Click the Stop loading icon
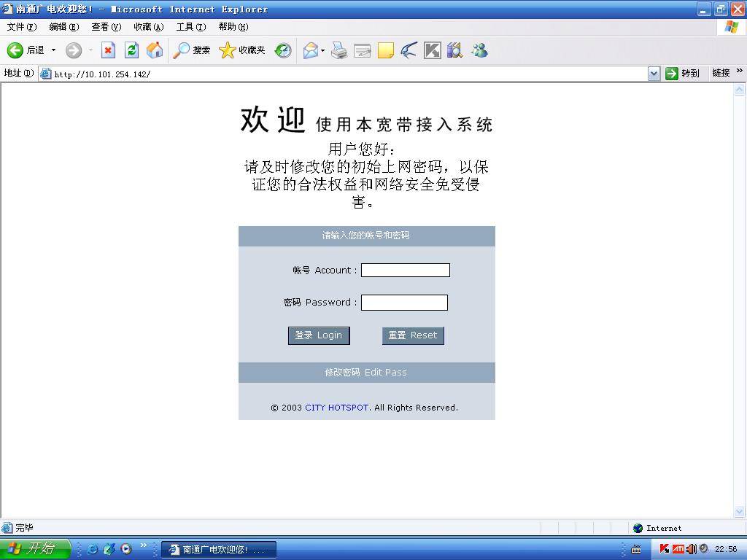Image resolution: width=747 pixels, height=560 pixels. click(109, 50)
